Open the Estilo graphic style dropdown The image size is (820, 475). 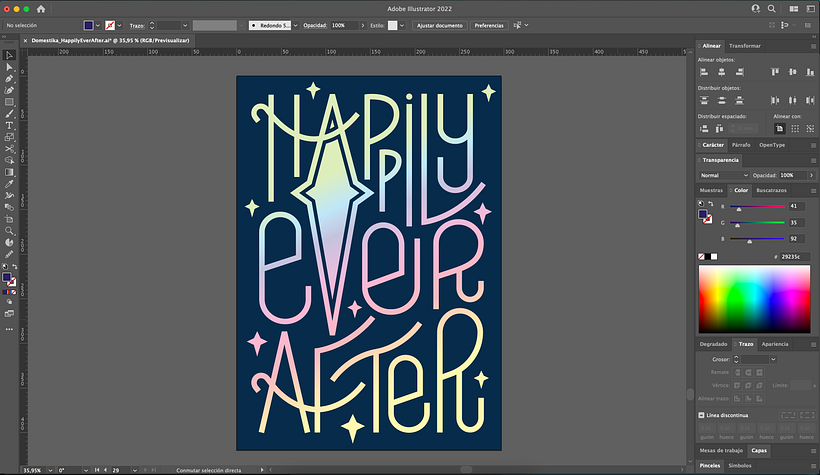click(402, 25)
